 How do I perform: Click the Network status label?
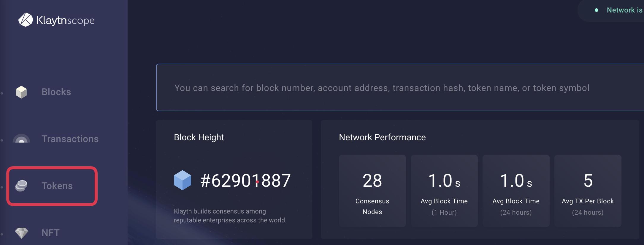point(624,10)
